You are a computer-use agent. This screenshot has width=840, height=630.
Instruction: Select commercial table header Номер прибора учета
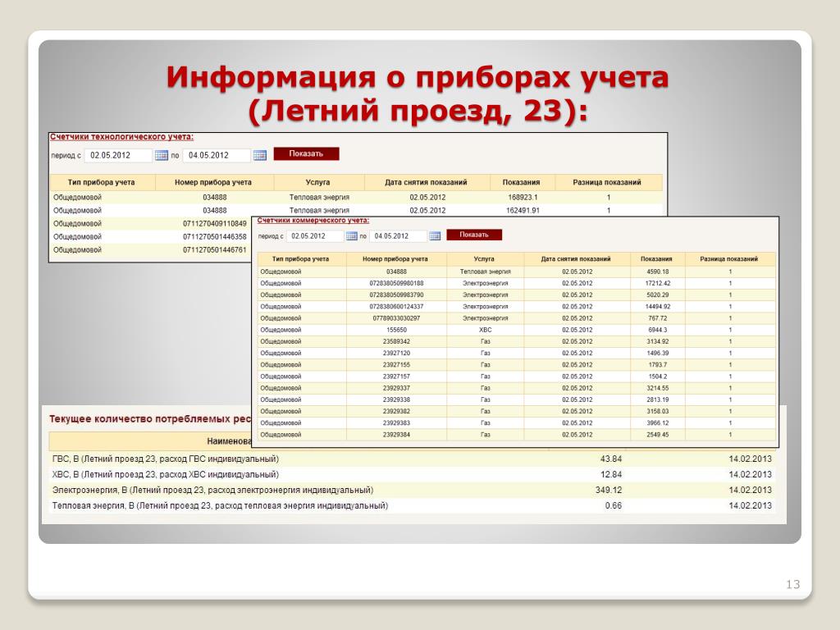395,259
